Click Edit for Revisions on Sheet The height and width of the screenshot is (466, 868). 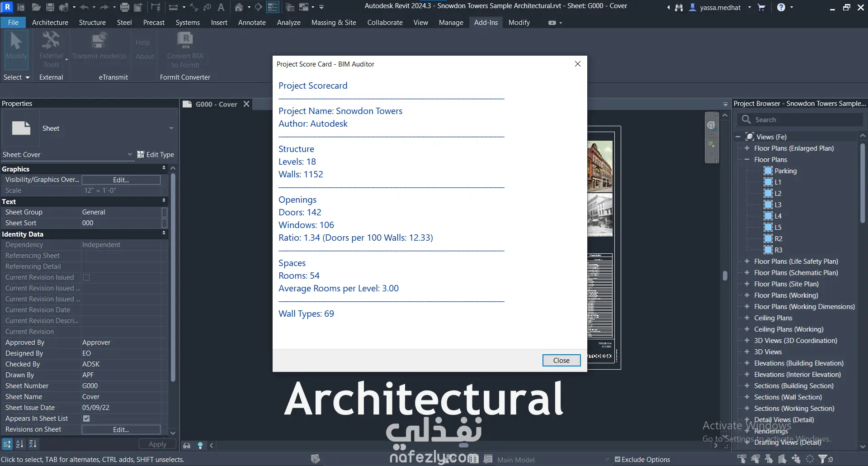(x=121, y=430)
